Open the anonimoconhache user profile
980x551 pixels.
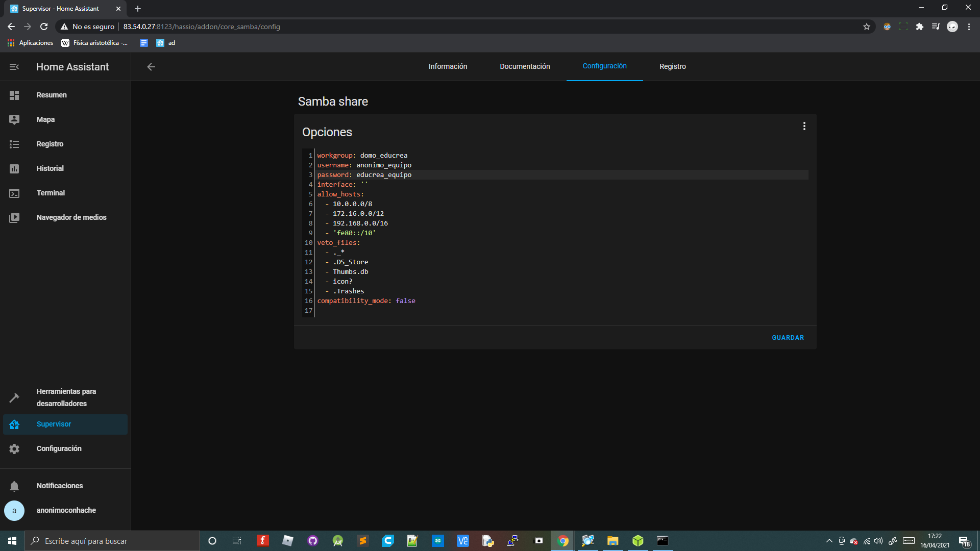(x=66, y=510)
